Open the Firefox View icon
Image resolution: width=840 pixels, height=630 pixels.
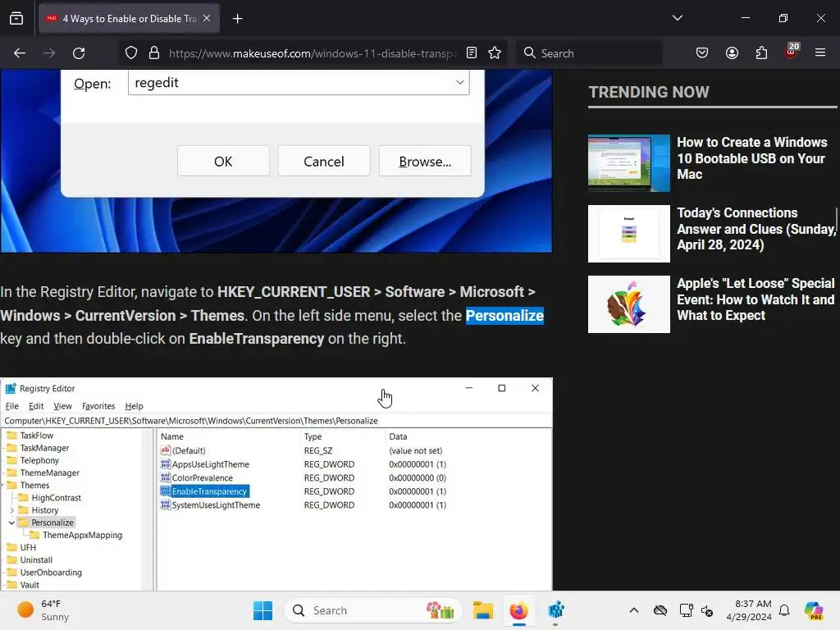point(16,19)
